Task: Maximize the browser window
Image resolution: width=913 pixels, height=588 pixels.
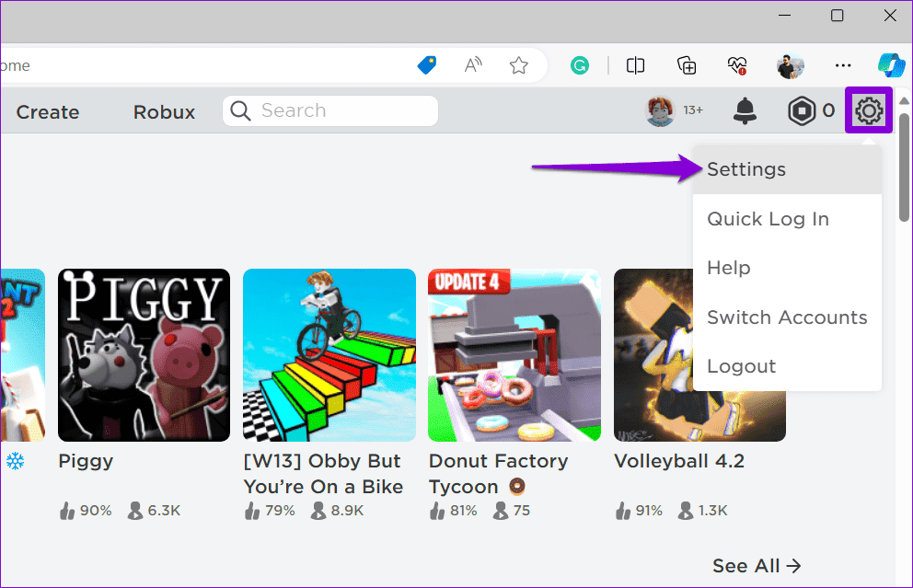Action: pos(837,16)
